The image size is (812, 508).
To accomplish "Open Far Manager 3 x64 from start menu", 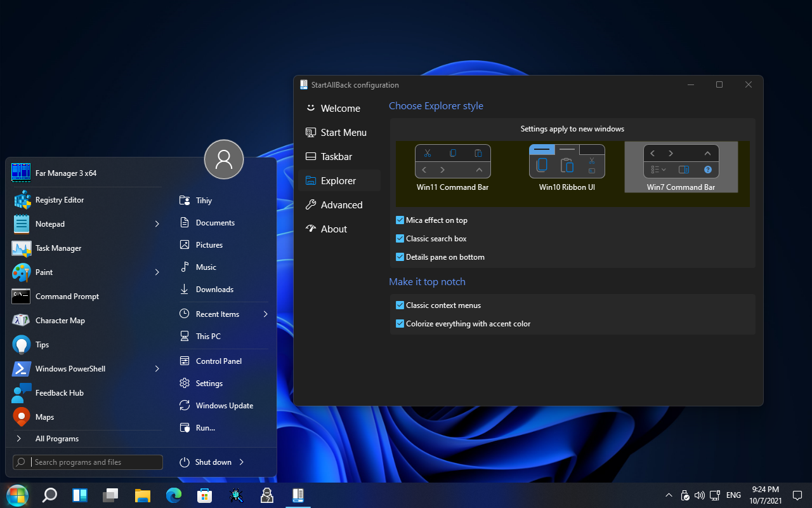I will (x=66, y=173).
